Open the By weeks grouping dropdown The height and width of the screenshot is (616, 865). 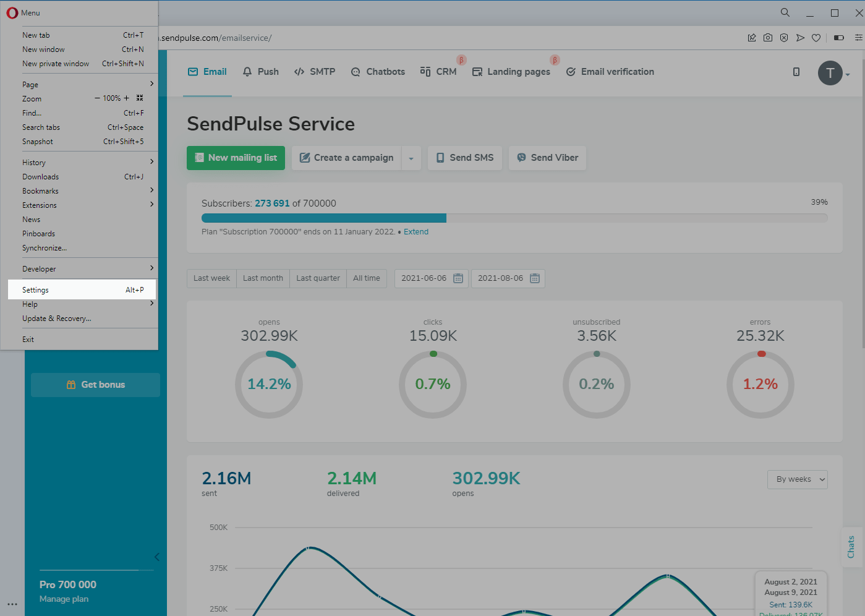[x=797, y=479]
